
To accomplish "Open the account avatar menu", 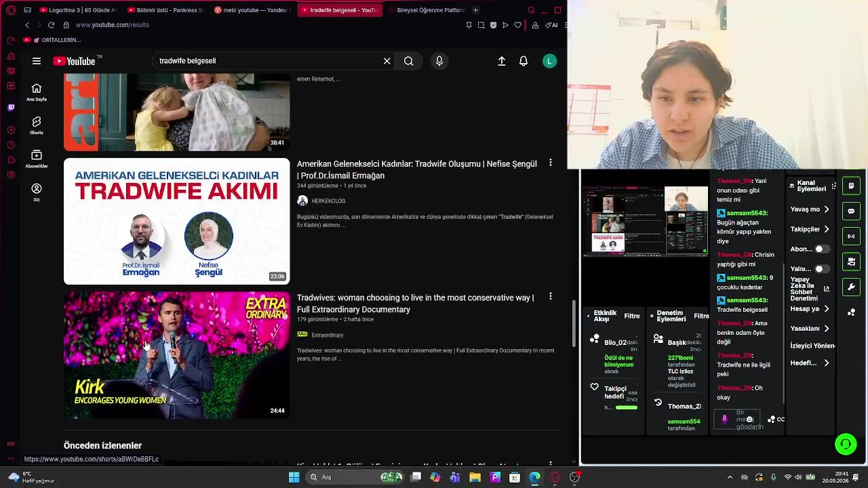I will 550,61.
